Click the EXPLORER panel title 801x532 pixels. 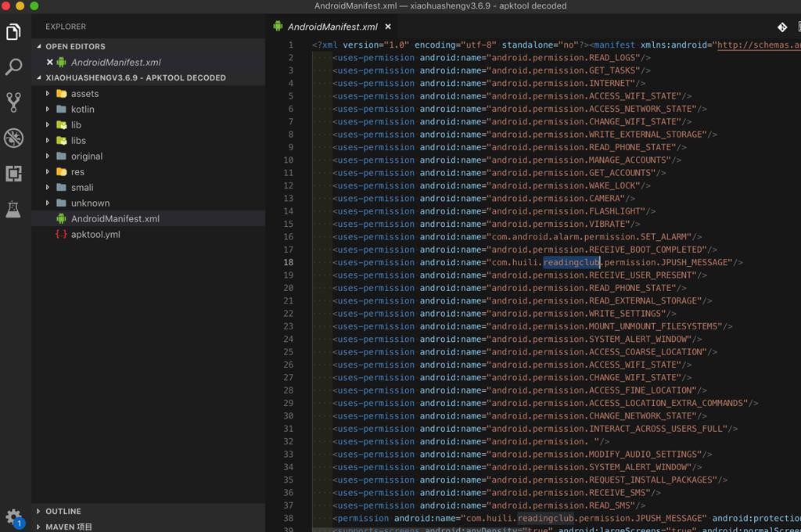[x=66, y=27]
